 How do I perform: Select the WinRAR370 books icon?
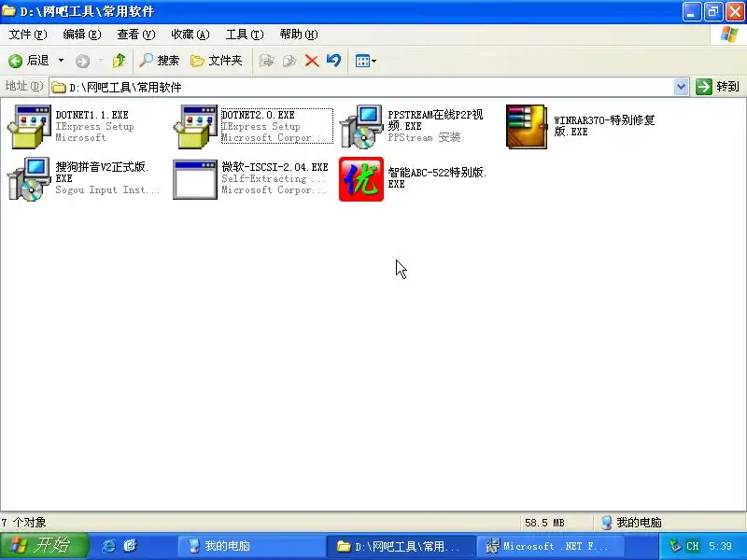(527, 127)
